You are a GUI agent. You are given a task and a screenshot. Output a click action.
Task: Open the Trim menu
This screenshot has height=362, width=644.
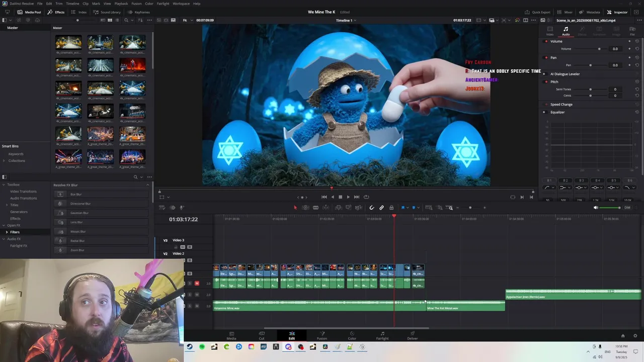pos(59,4)
